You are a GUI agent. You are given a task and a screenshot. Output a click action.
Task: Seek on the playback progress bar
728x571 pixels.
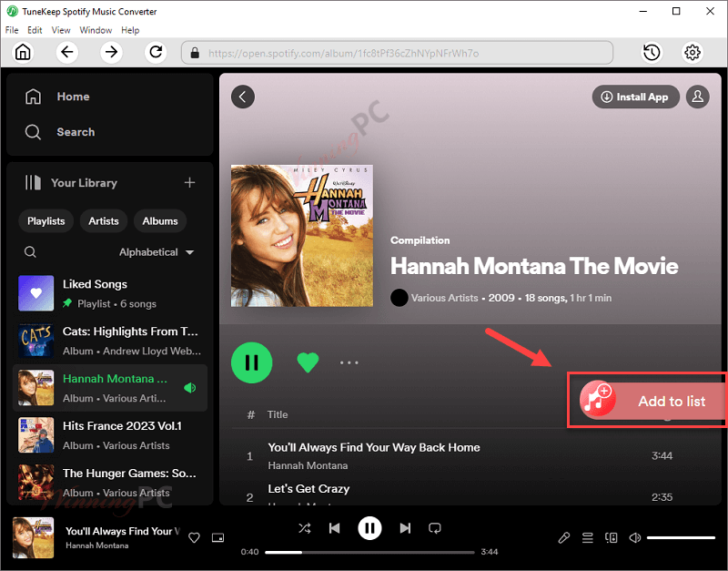[x=369, y=553]
